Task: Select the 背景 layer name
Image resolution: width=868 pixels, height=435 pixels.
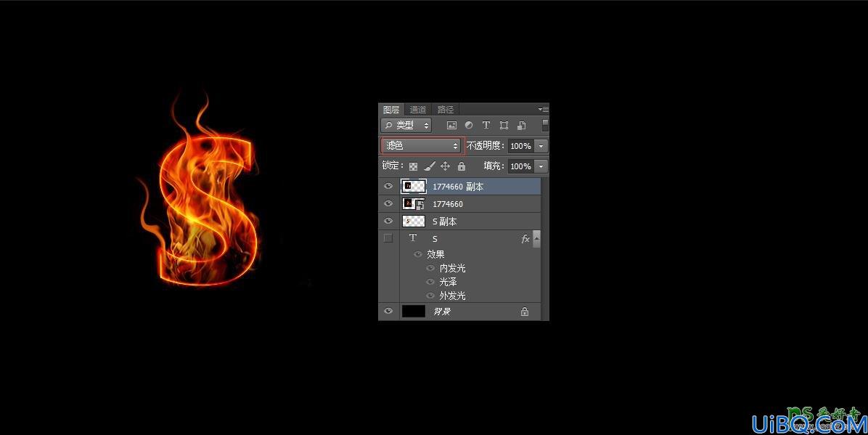Action: [442, 312]
